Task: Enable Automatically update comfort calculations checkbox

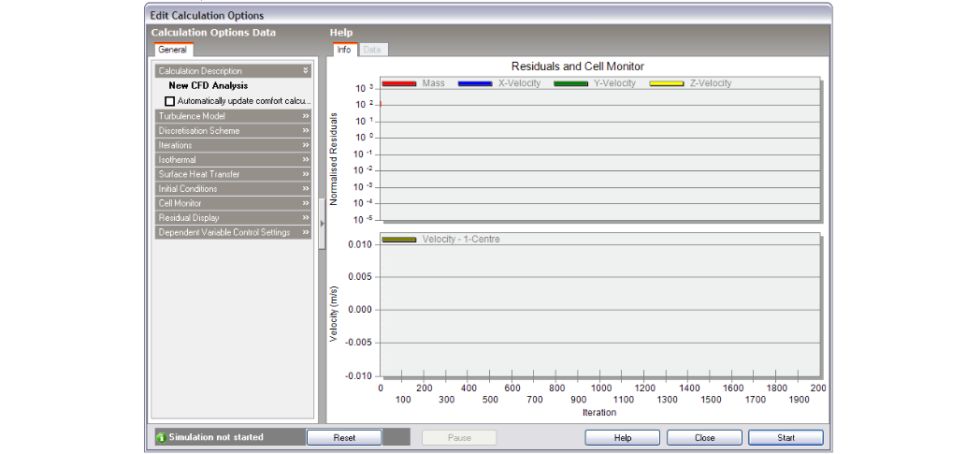Action: (x=169, y=100)
